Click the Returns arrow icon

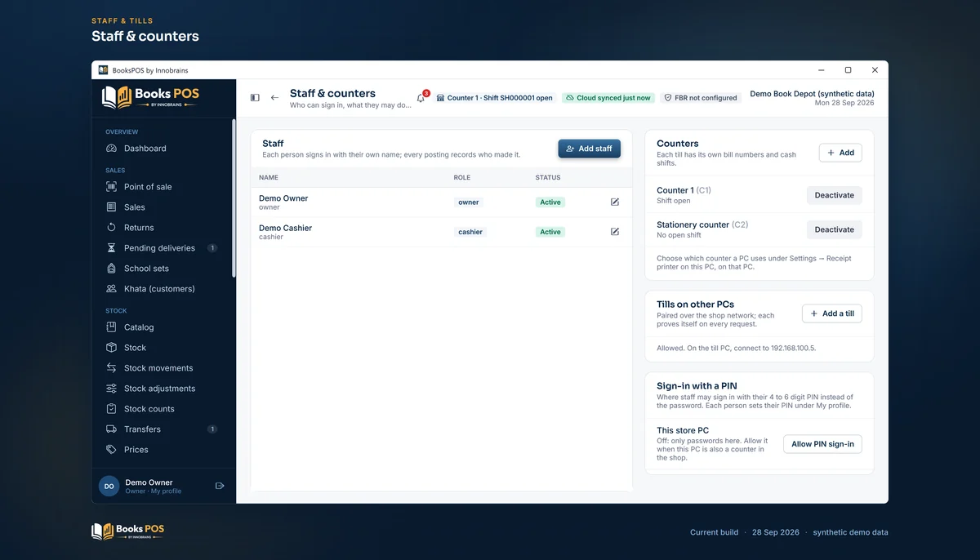tap(111, 228)
